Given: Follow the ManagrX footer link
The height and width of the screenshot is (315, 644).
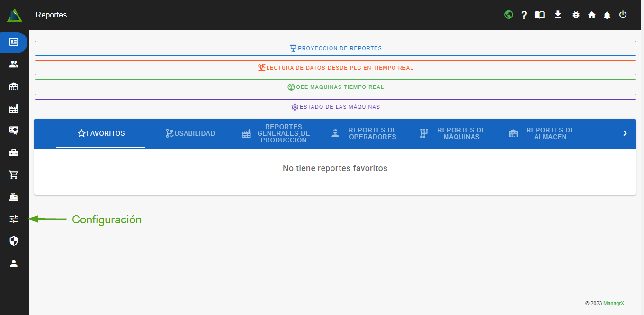Looking at the screenshot, I should pyautogui.click(x=613, y=303).
